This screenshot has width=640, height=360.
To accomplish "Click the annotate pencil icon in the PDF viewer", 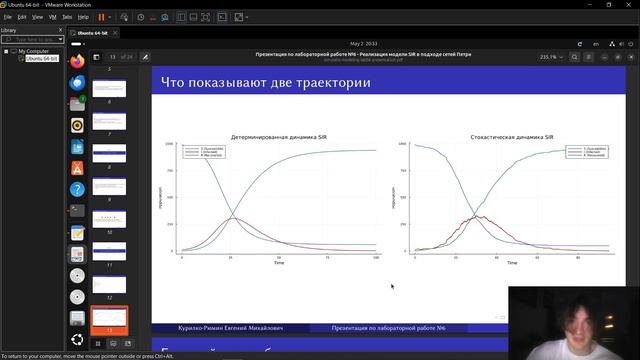I will pyautogui.click(x=145, y=57).
